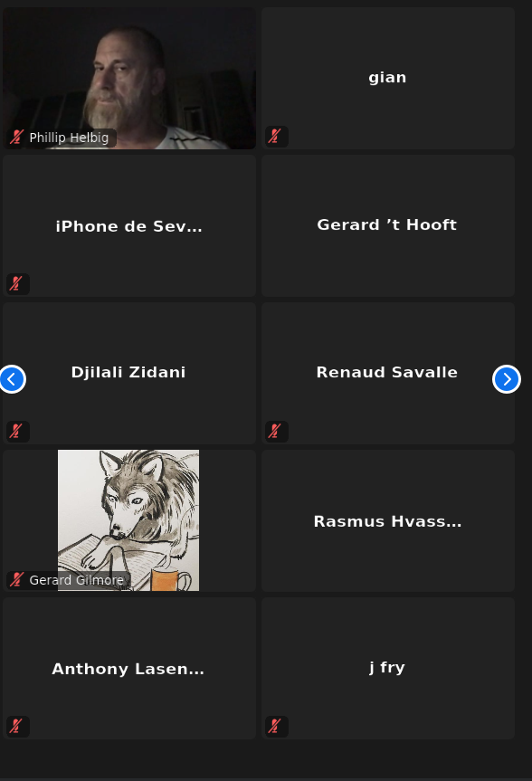The image size is (532, 781).
Task: Click muted mic icon beside Phillip Helbig name
Action: tap(17, 137)
